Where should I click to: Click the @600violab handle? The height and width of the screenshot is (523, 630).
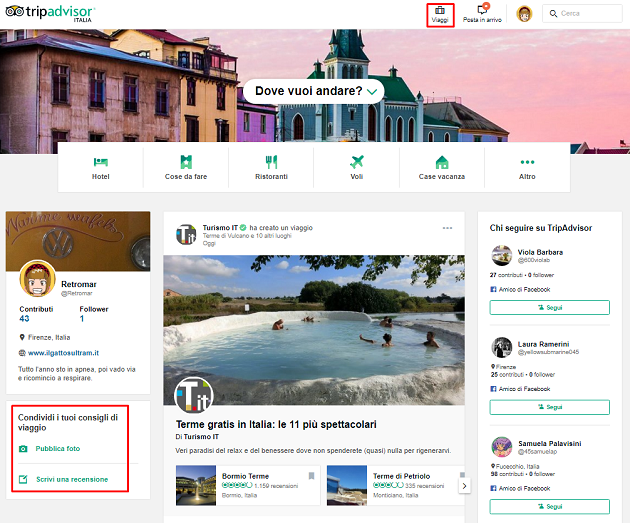click(534, 260)
